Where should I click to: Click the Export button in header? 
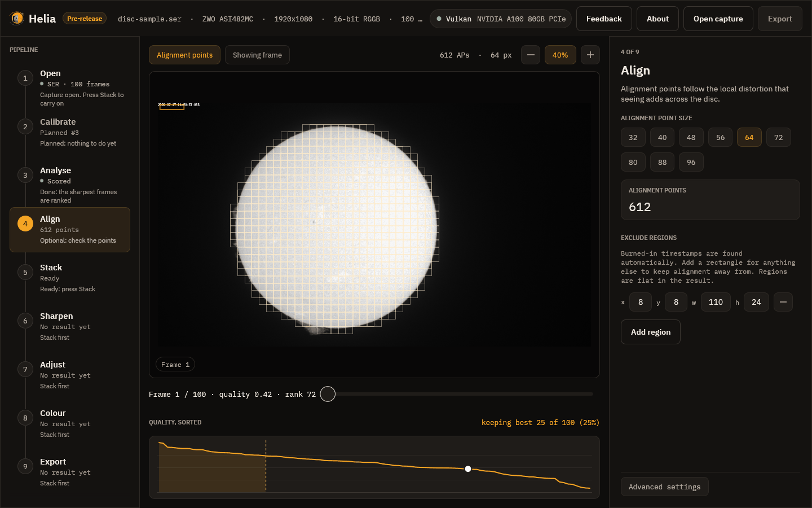pos(780,19)
